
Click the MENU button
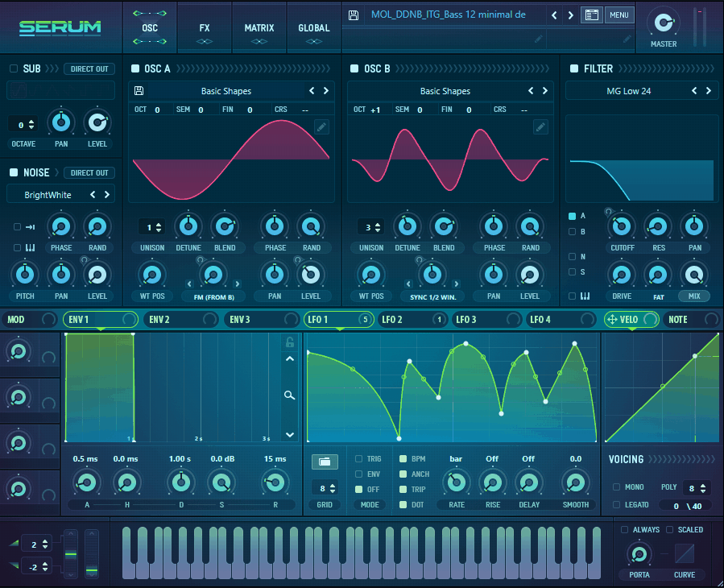tap(619, 14)
